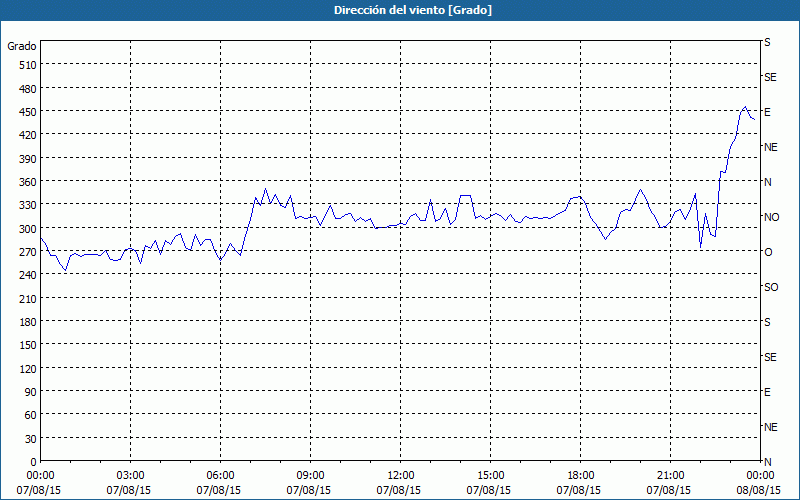
Task: Select the 'O' compass label at 270
Action: pyautogui.click(x=768, y=252)
